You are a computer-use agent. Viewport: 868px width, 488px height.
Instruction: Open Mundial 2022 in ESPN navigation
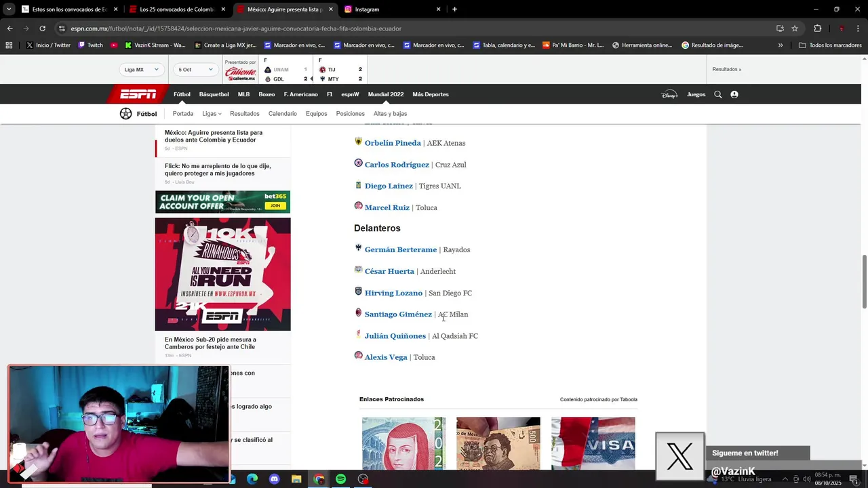pyautogui.click(x=386, y=95)
